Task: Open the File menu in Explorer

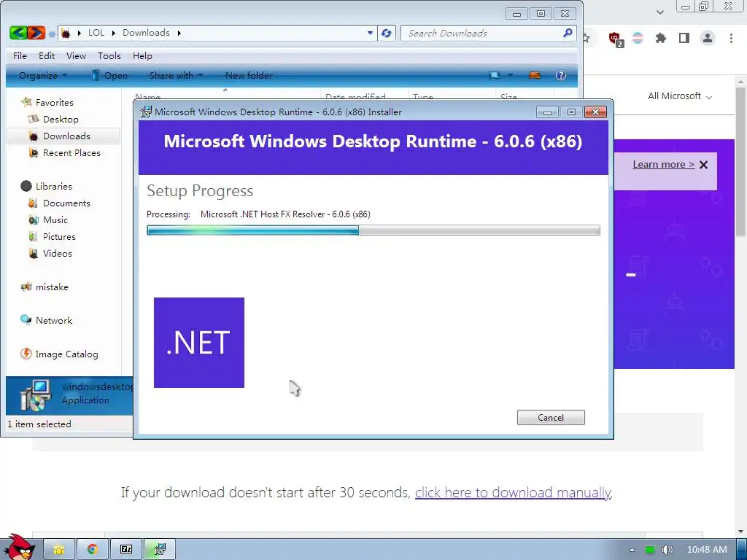Action: click(20, 55)
